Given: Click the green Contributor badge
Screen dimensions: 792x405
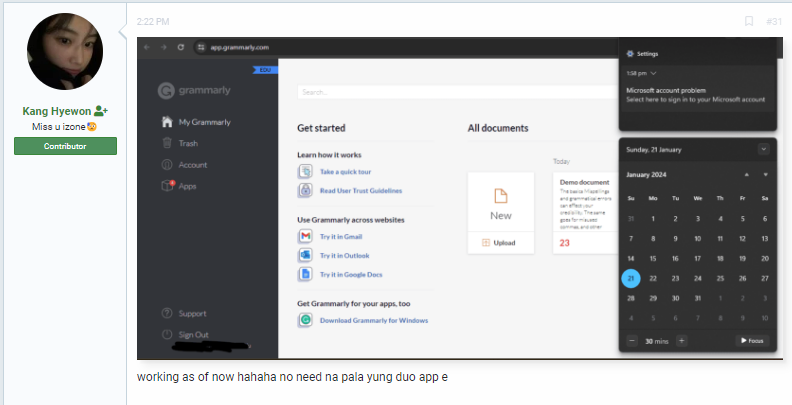Looking at the screenshot, I should [65, 146].
